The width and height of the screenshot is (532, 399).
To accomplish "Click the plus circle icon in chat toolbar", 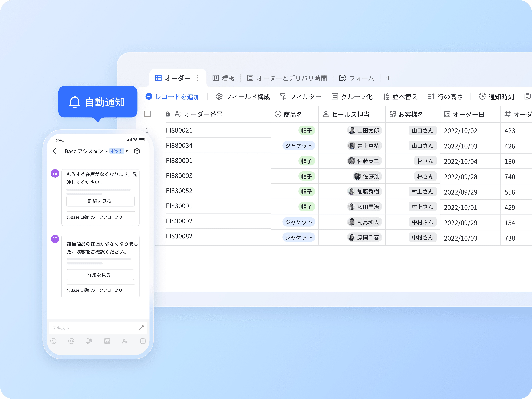I will pos(143,341).
